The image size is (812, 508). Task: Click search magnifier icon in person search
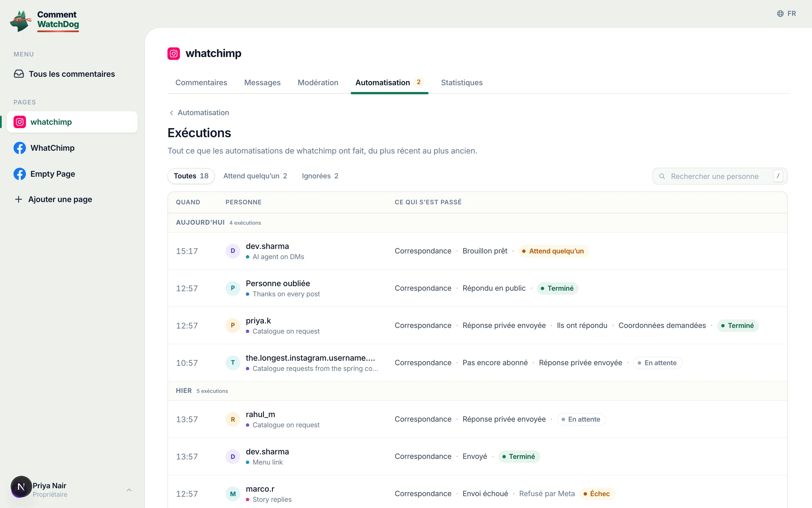662,176
